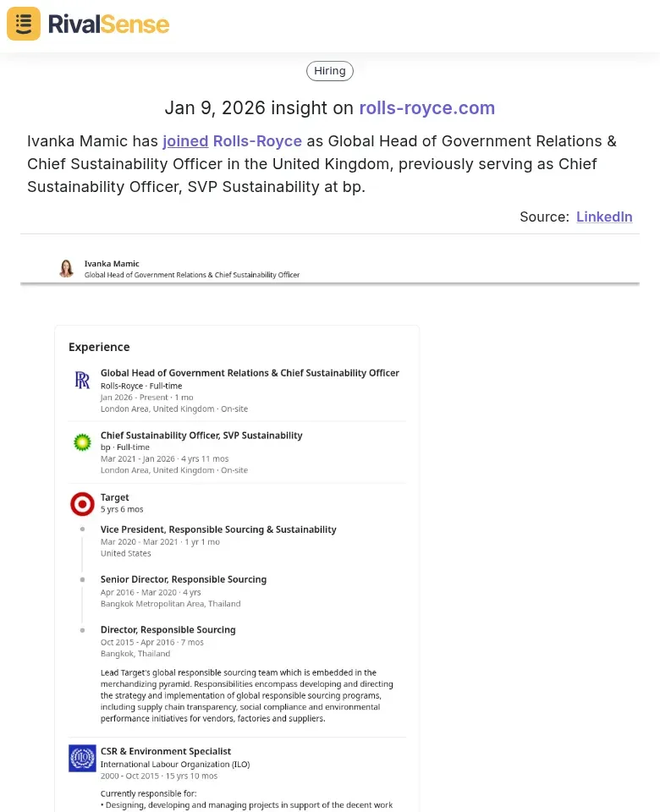Select the Vice President, Responsible Sourcing role
Image resolution: width=660 pixels, height=812 pixels.
click(218, 529)
